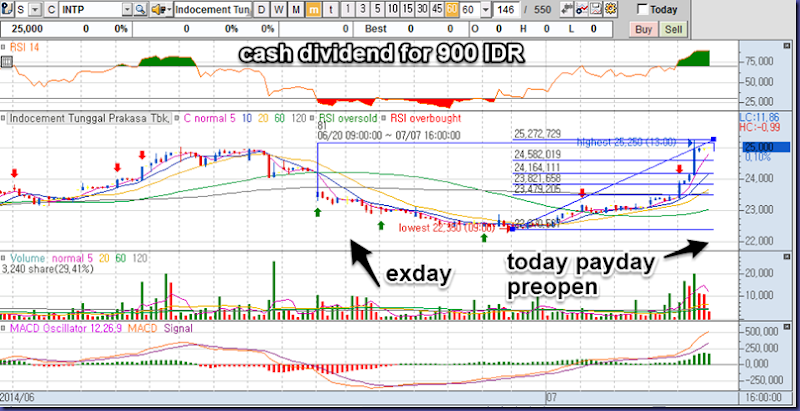Click the 'RSI overbought' legend label
The width and height of the screenshot is (800, 411).
426,118
